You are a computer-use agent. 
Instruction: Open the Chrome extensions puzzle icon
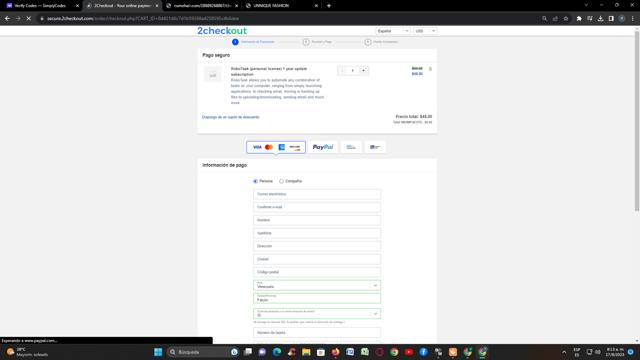click(x=579, y=18)
